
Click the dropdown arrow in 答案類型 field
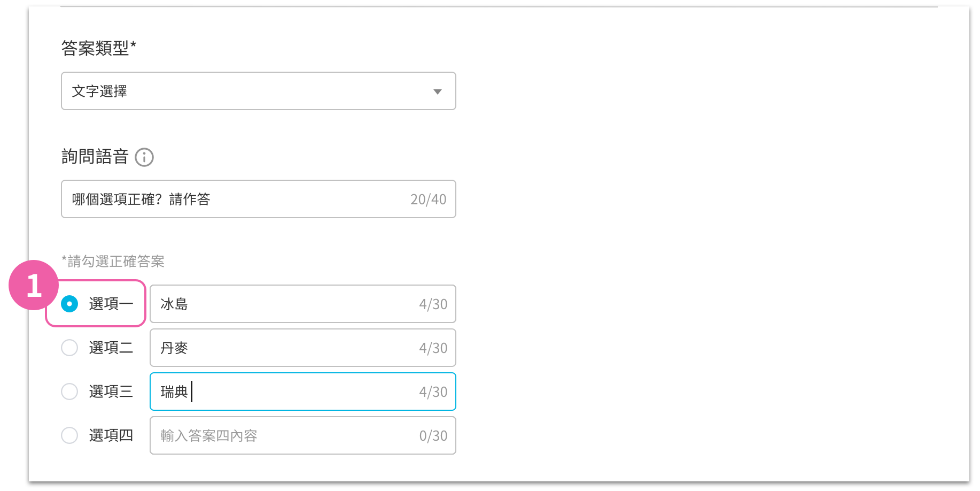tap(438, 91)
